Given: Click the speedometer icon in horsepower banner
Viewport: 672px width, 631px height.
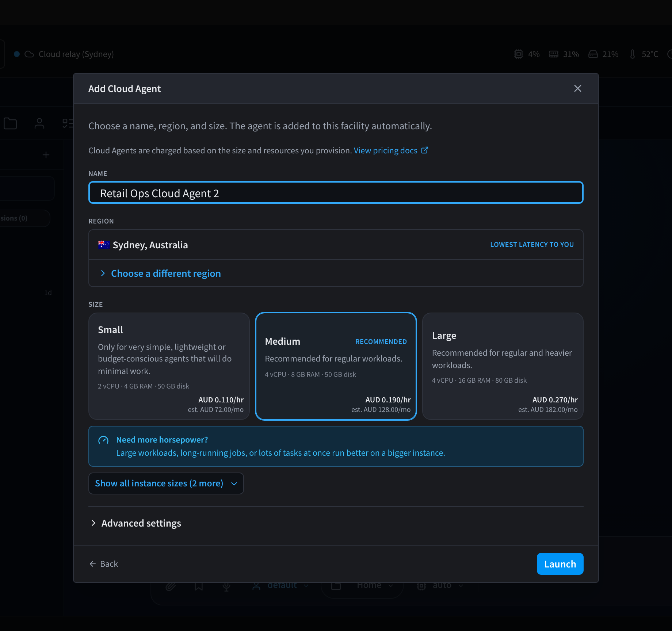Looking at the screenshot, I should click(x=103, y=440).
